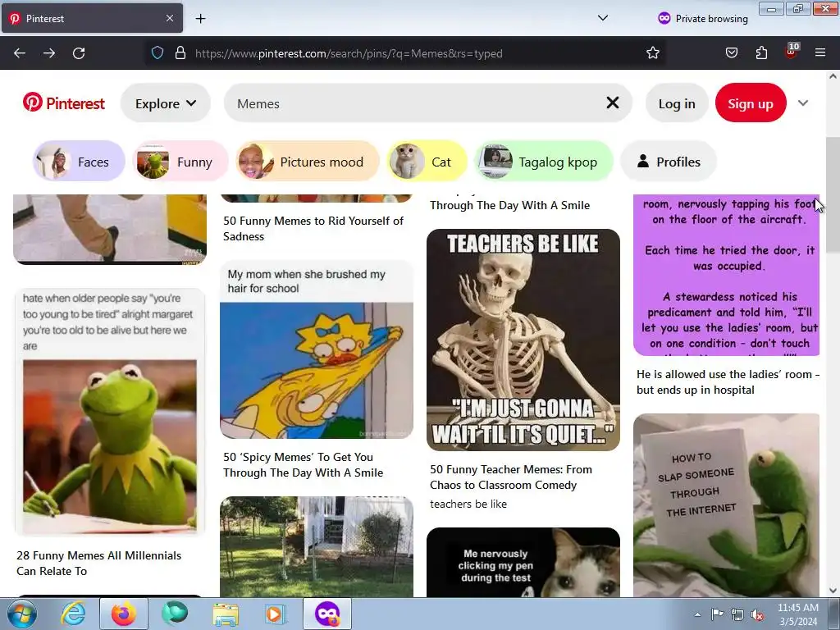Click the Pinterest logo
Viewport: 840px width, 630px height.
pos(64,103)
